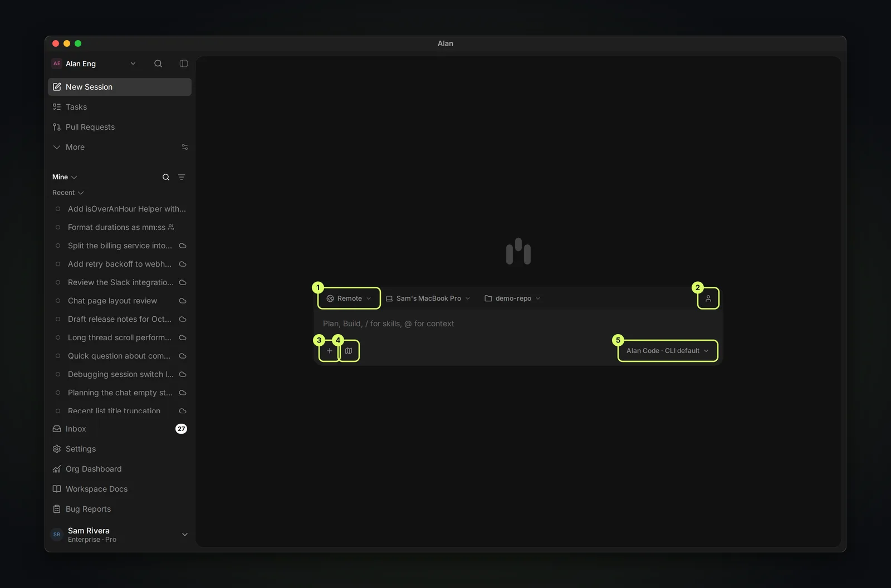
Task: Open the Tasks section
Action: click(x=120, y=107)
